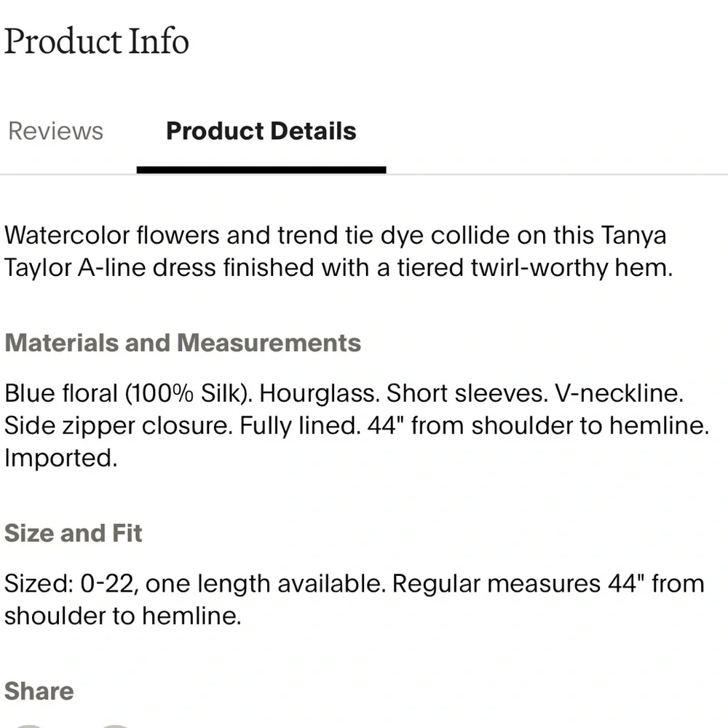The image size is (728, 728).
Task: Switch to the Reviews tab
Action: pyautogui.click(x=55, y=131)
